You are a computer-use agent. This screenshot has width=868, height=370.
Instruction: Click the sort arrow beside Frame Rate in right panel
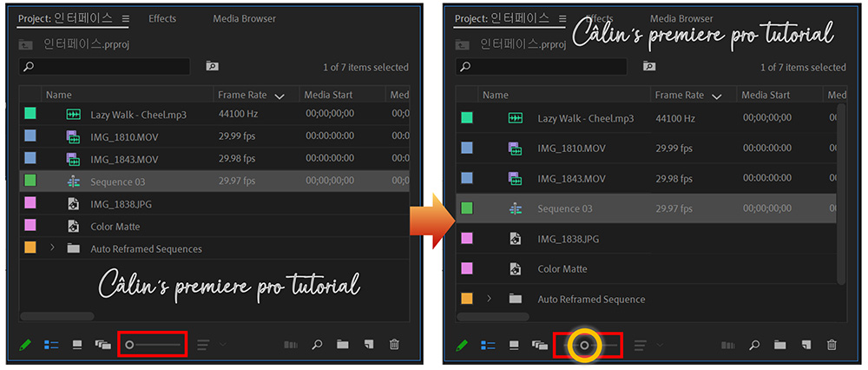(717, 96)
